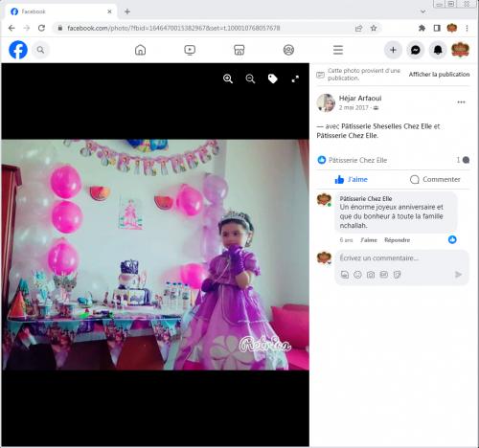Open Afficher la publication link
The height and width of the screenshot is (448, 479).
click(439, 75)
